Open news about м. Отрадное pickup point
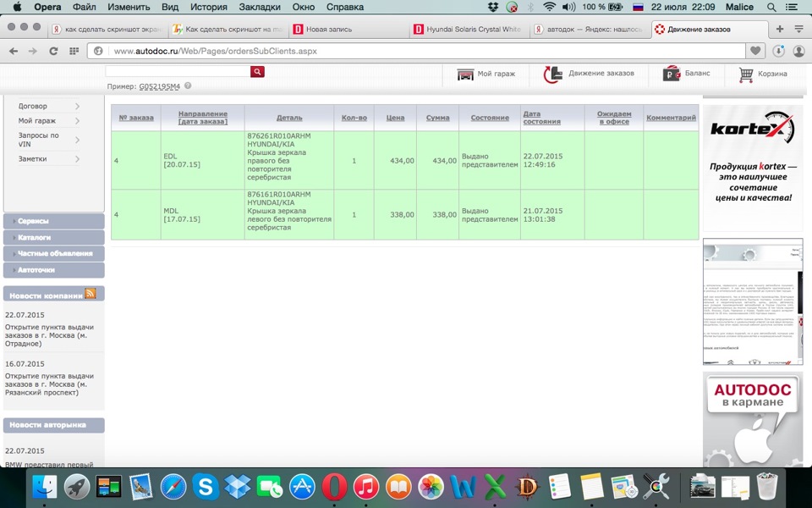 click(x=49, y=335)
